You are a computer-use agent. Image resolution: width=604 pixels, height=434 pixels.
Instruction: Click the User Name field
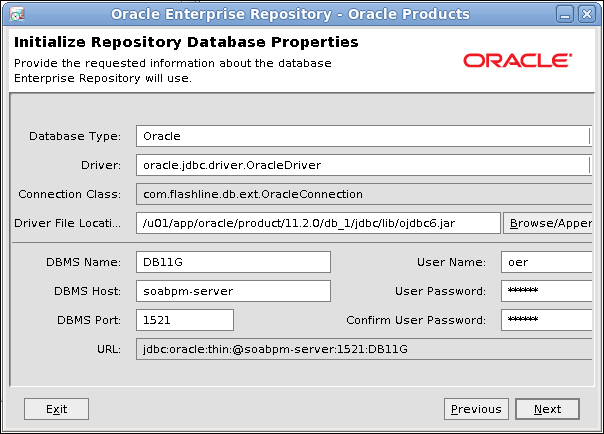[547, 262]
